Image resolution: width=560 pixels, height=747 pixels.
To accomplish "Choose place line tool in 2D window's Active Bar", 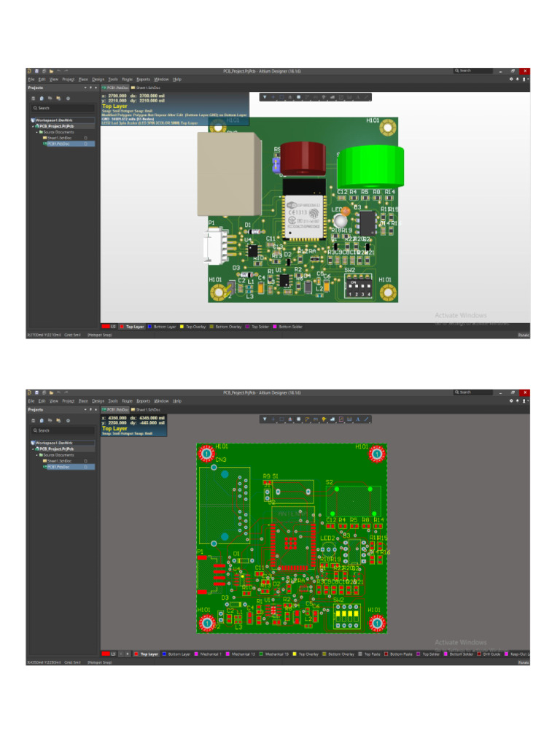I will [x=366, y=419].
